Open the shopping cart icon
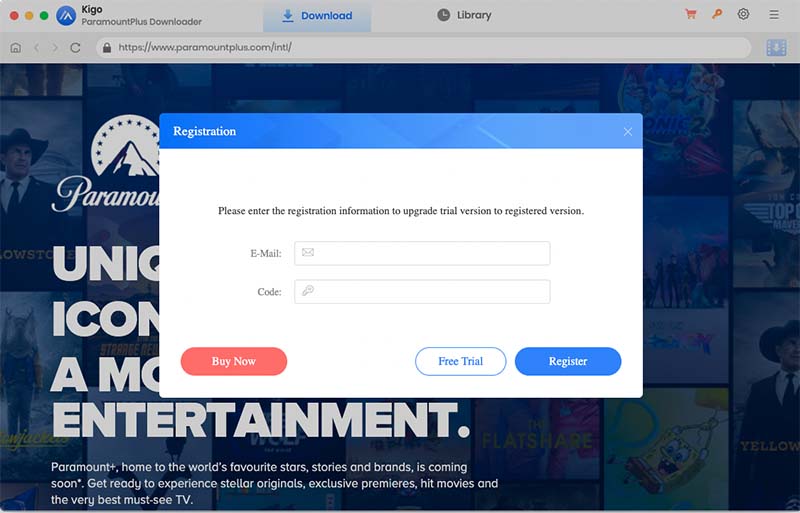The width and height of the screenshot is (800, 513). [x=691, y=14]
